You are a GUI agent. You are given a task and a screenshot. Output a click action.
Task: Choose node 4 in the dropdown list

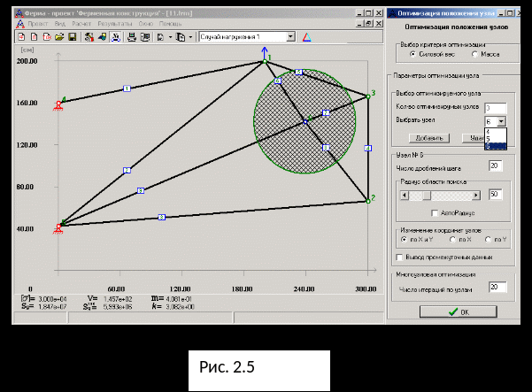coord(496,132)
